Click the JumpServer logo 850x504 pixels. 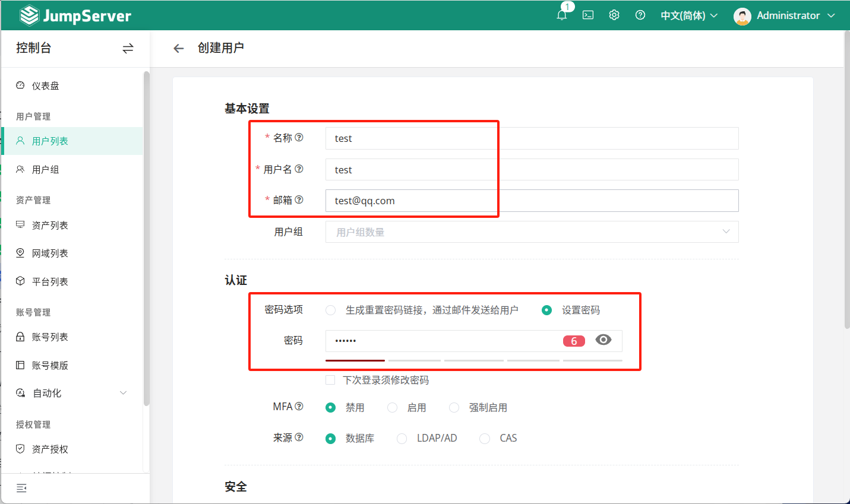tap(75, 15)
